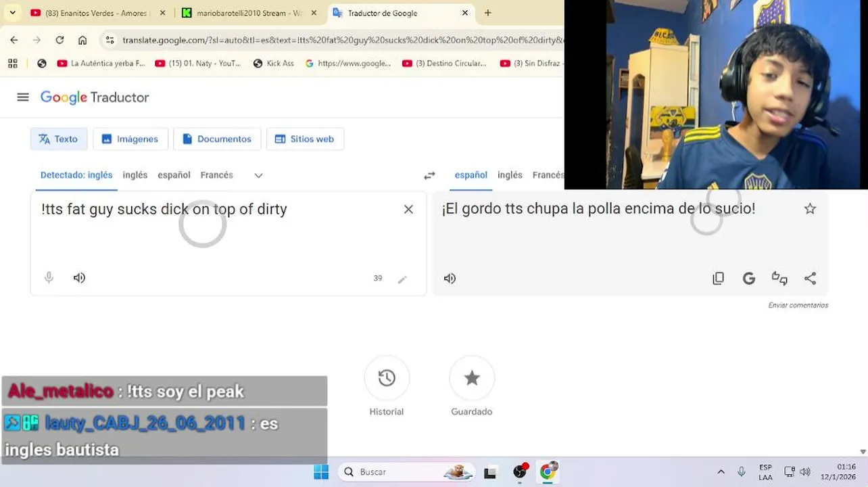Image resolution: width=868 pixels, height=487 pixels.
Task: Switch the ESP LAA keyboard language
Action: (x=765, y=471)
